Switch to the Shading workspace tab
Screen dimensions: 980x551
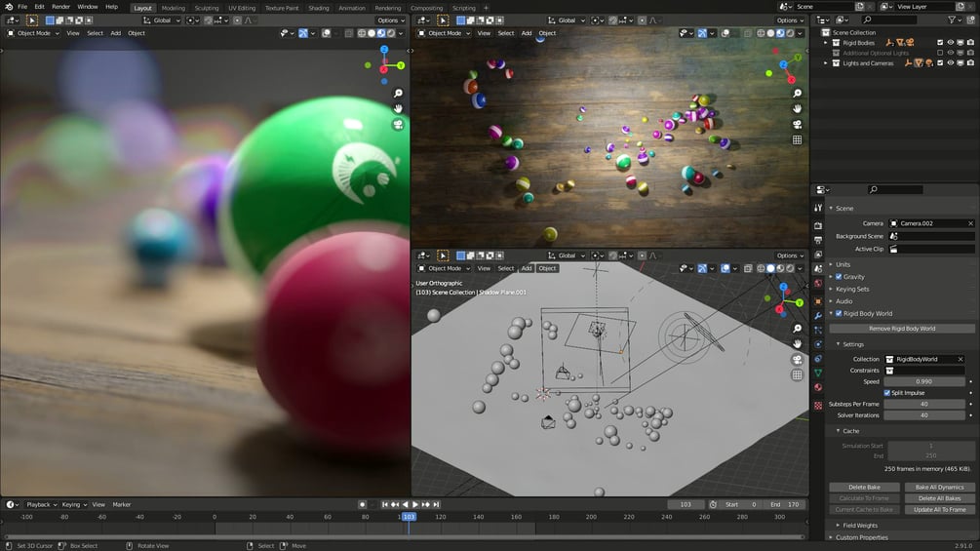pos(318,8)
